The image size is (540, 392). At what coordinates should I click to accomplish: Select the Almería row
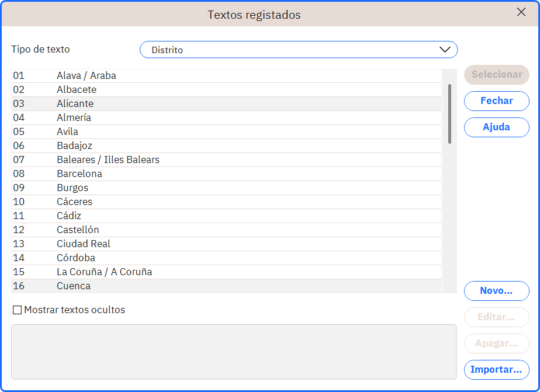pyautogui.click(x=226, y=117)
